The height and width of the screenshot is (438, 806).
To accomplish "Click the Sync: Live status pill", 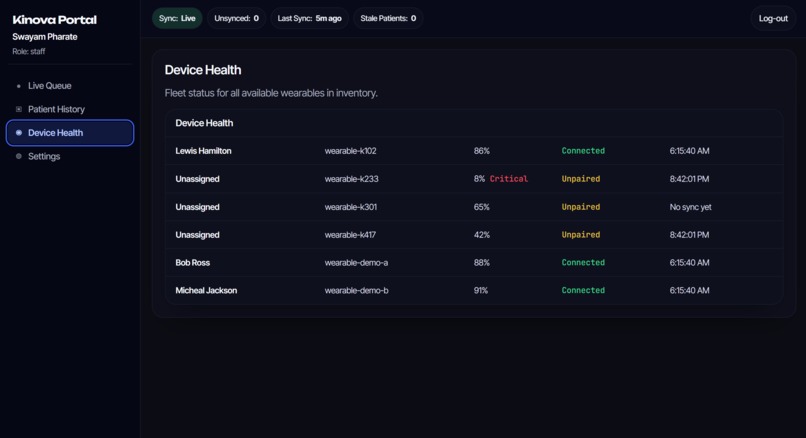I will pos(177,19).
